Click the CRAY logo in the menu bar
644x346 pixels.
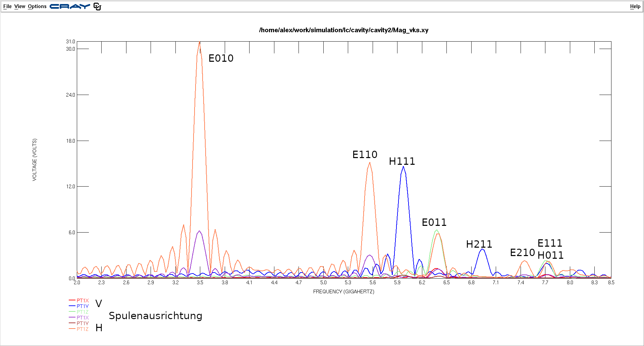pyautogui.click(x=70, y=6)
